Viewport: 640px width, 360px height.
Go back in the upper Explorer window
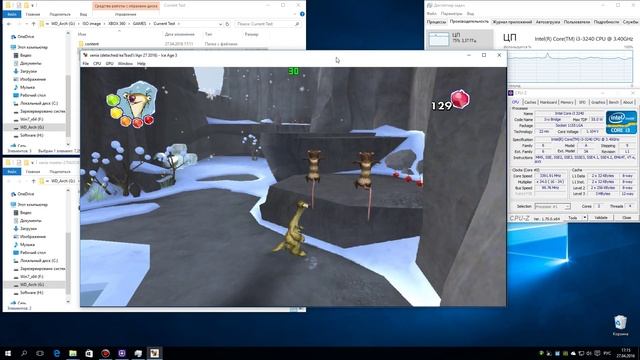9,24
